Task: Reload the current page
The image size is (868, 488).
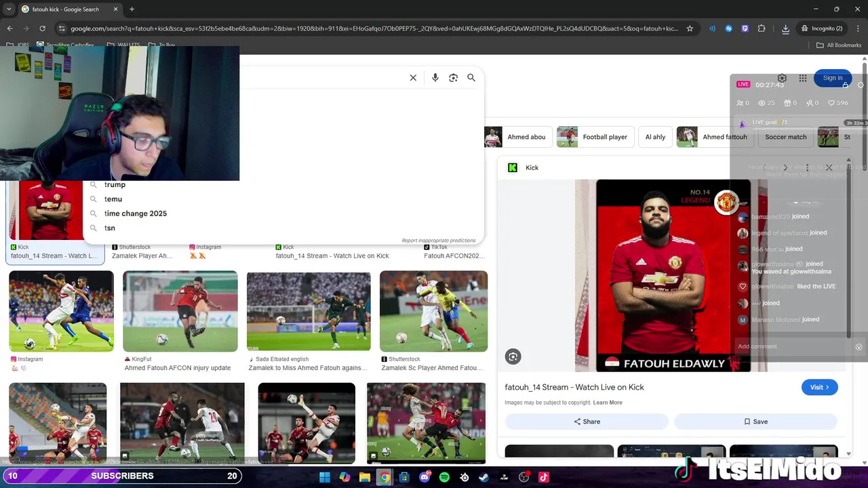Action: (x=42, y=28)
